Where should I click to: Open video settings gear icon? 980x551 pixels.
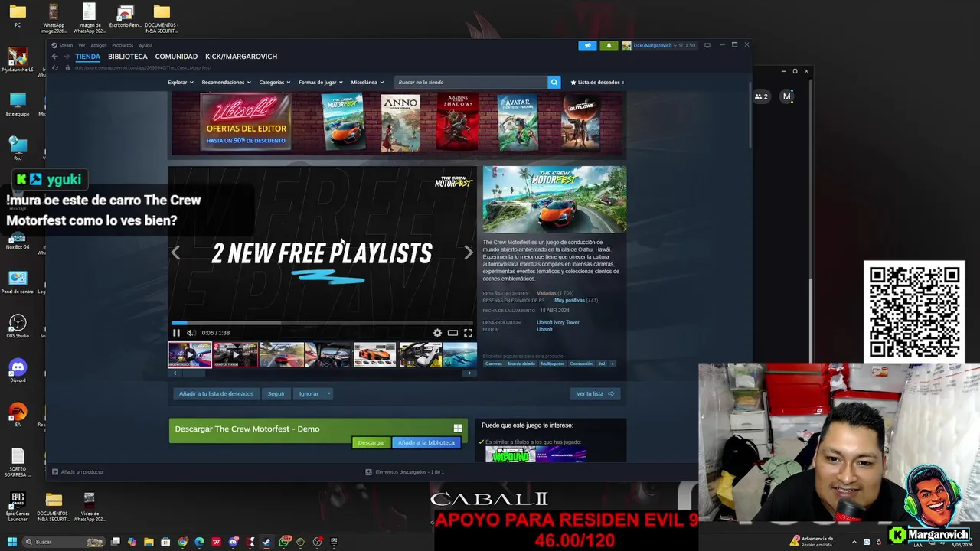point(437,333)
